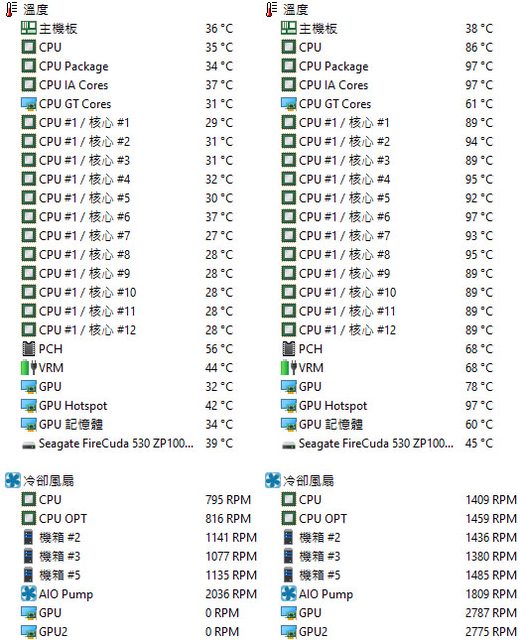Click the blue fan icon of right 冷卻風扇 header
Screen dimensions: 520x640
273,480
